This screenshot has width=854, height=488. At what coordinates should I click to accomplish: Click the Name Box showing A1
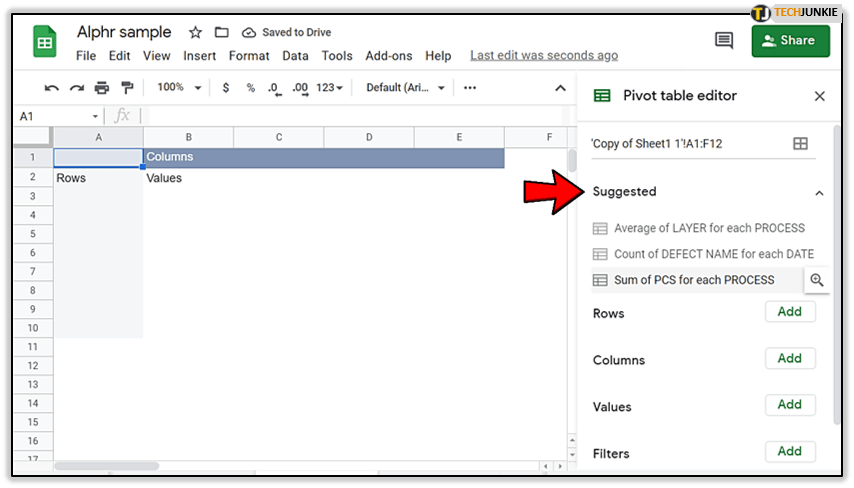pos(57,117)
